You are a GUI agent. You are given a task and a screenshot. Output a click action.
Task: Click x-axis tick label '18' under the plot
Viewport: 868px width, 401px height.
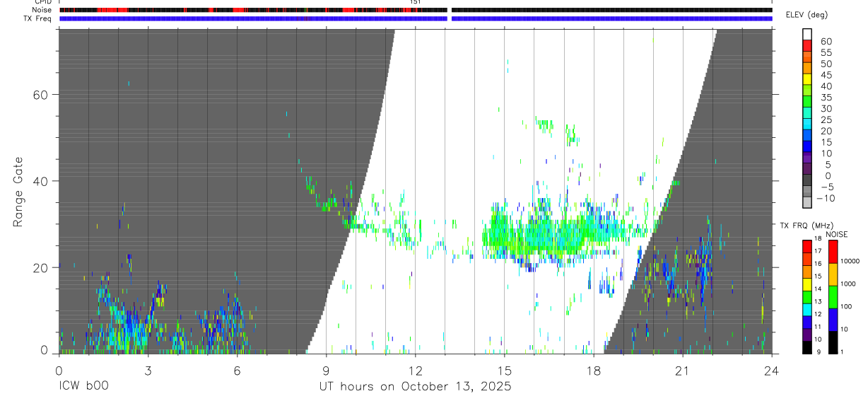[593, 370]
